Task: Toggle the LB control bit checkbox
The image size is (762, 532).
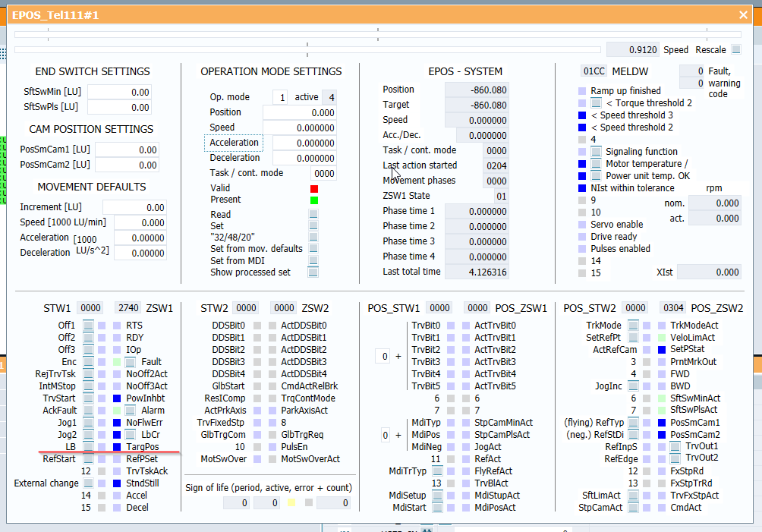Action: (x=88, y=446)
